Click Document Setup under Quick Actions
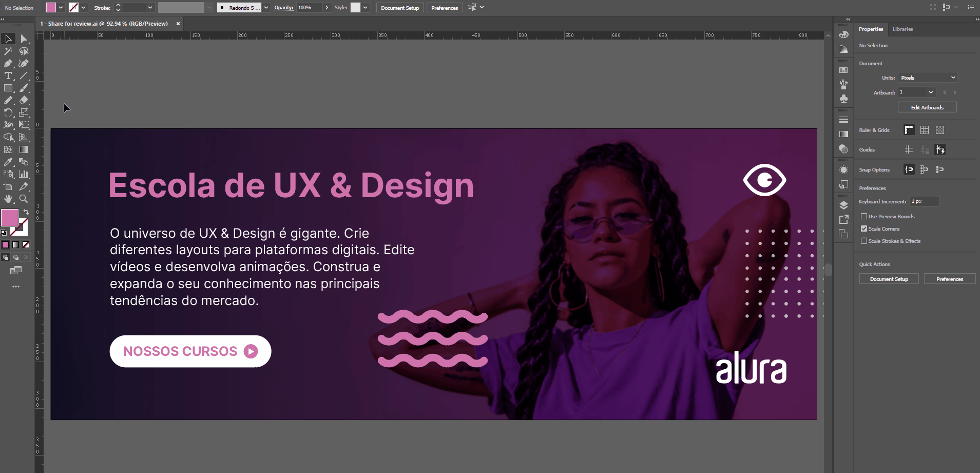This screenshot has width=980, height=473. point(889,279)
